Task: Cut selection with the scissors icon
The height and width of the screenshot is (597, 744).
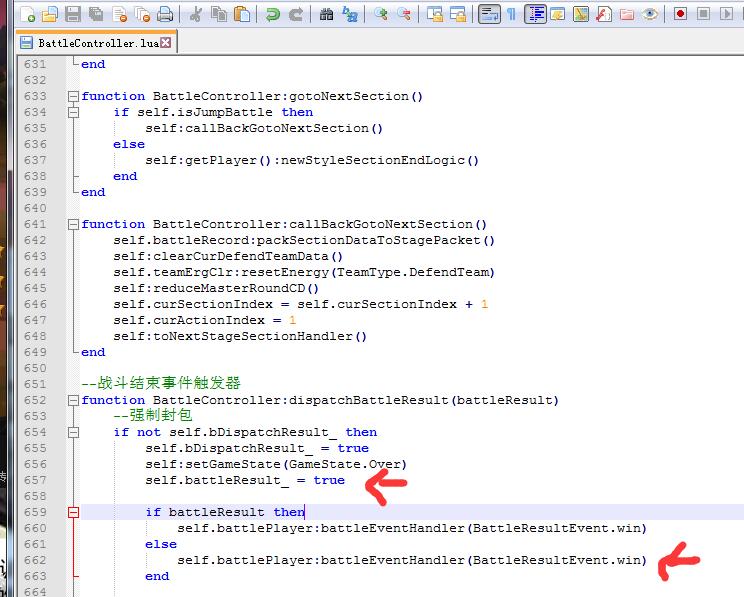Action: pyautogui.click(x=196, y=14)
